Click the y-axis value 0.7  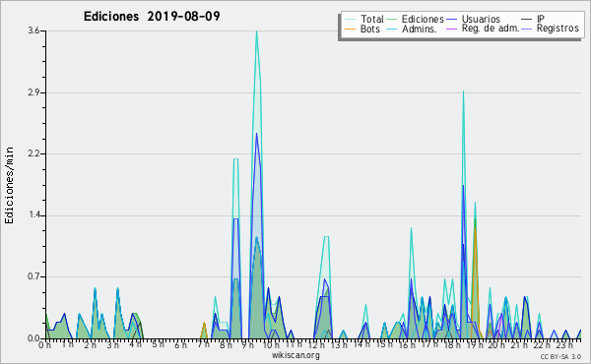[33, 277]
